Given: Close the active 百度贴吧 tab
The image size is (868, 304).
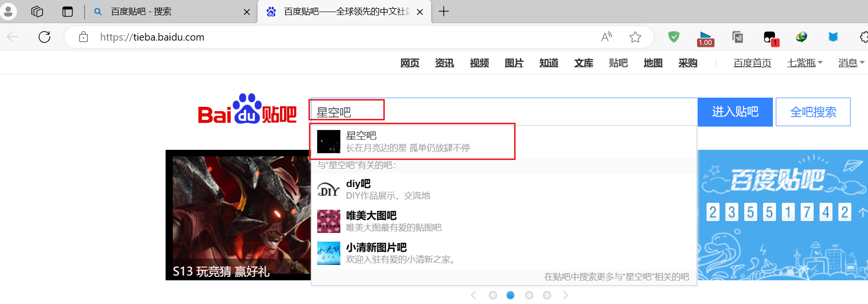Looking at the screenshot, I should [x=420, y=12].
